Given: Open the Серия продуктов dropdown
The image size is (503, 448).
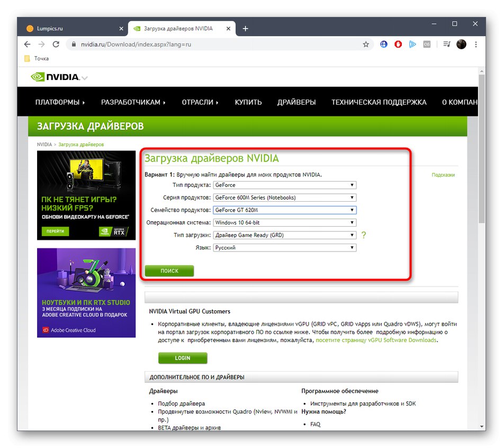Looking at the screenshot, I should pyautogui.click(x=284, y=198).
